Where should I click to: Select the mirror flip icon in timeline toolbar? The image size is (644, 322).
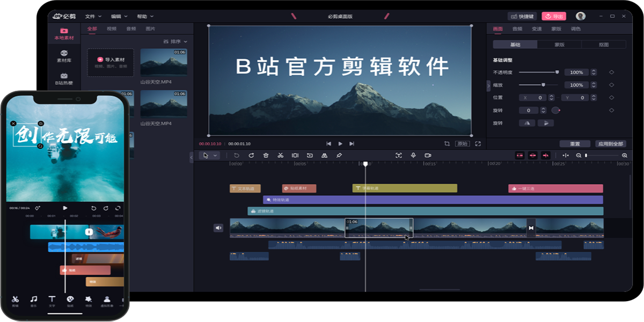point(324,155)
